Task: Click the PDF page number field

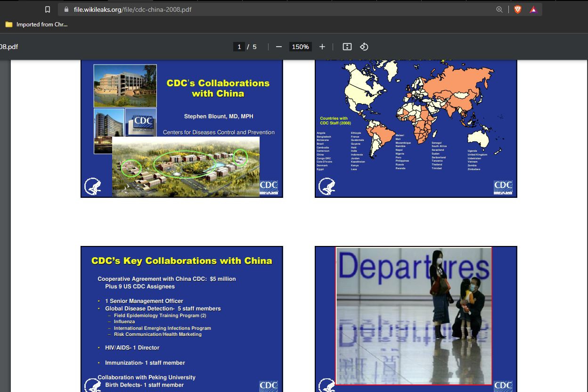Action: pos(239,47)
